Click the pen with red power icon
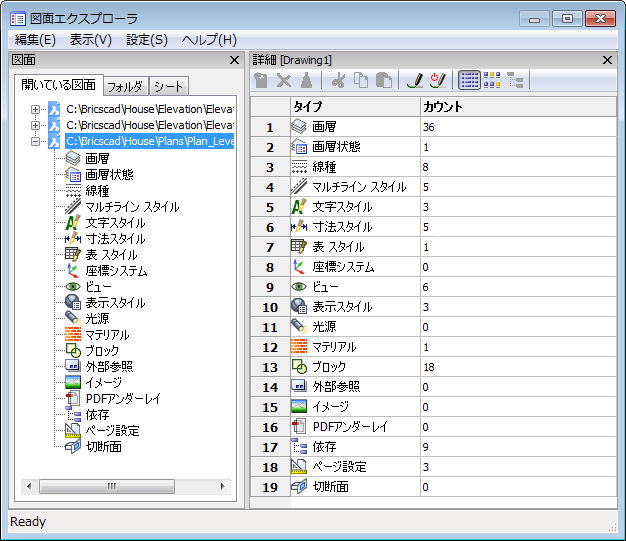The height and width of the screenshot is (541, 626). (x=438, y=80)
